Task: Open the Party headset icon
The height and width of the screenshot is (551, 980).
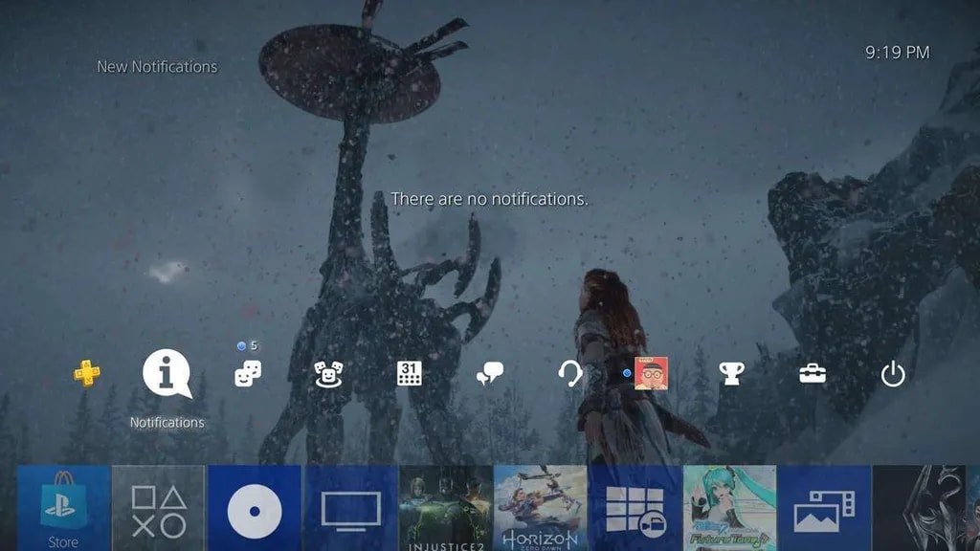Action: pyautogui.click(x=570, y=374)
